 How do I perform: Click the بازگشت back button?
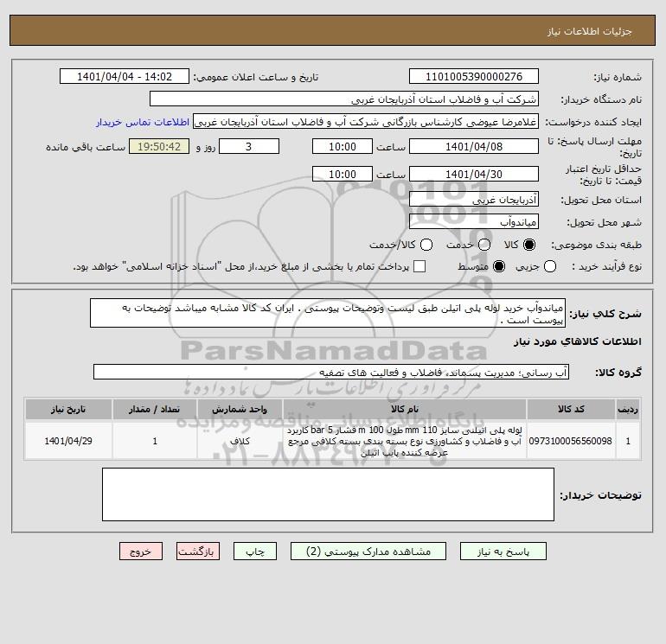tap(198, 551)
